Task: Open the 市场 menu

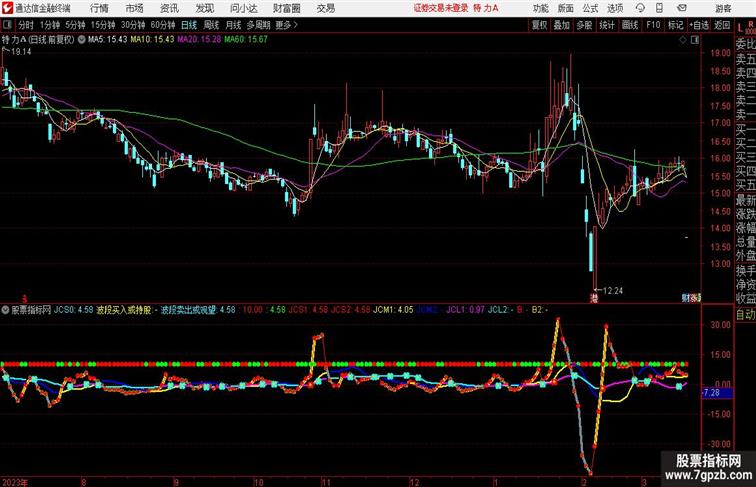Action: (134, 8)
